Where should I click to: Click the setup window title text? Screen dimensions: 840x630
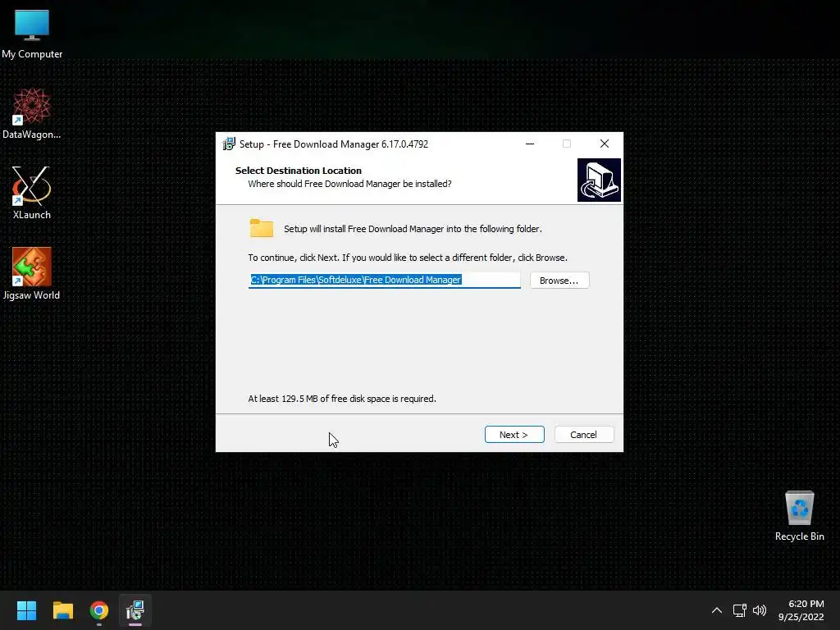point(334,144)
